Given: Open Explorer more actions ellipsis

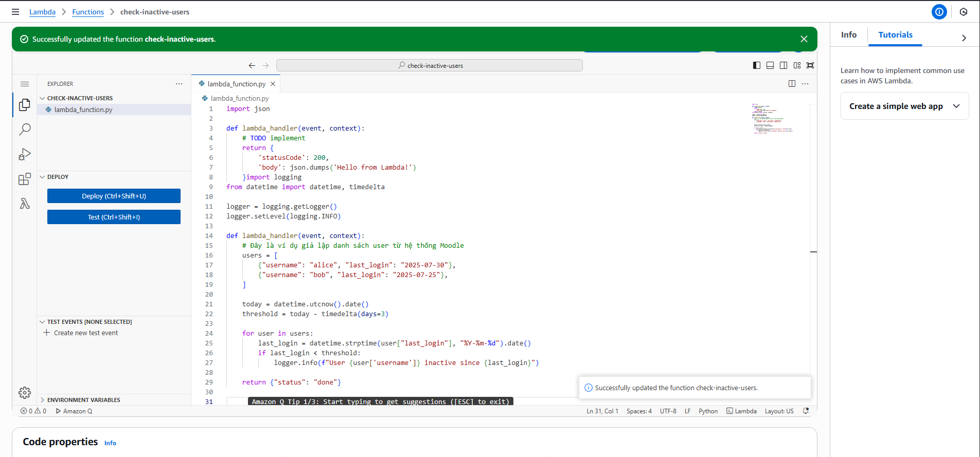Looking at the screenshot, I should coord(179,84).
